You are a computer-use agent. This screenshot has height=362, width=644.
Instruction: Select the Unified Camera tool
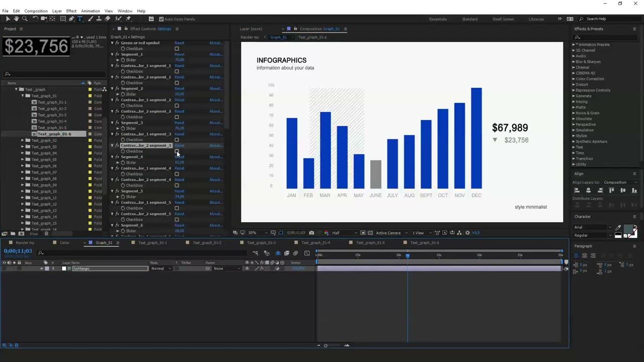click(44, 19)
